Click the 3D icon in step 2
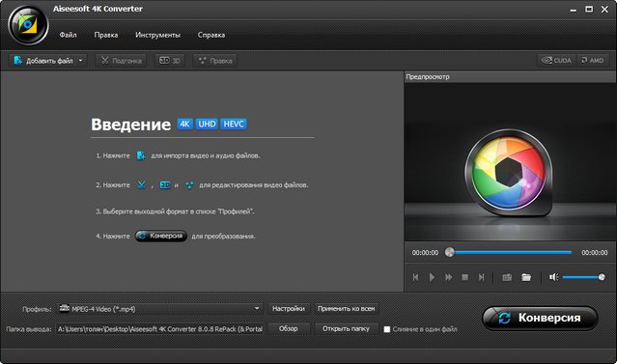617x364 pixels. click(165, 185)
